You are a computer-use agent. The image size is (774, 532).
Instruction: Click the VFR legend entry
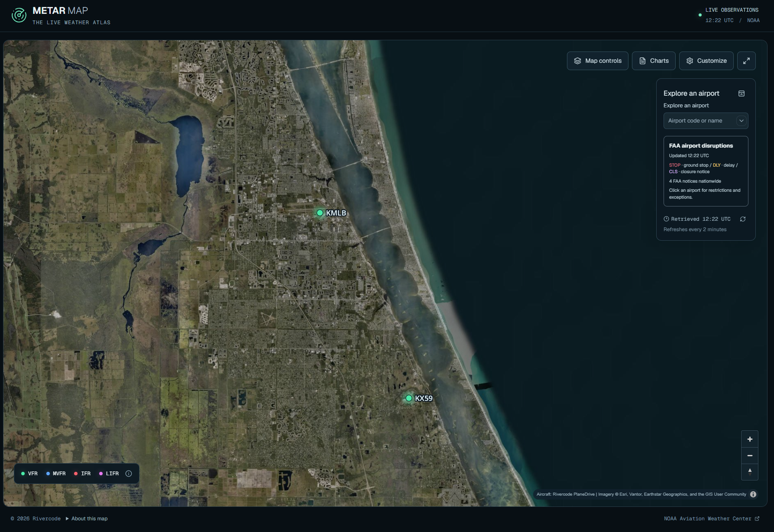click(29, 474)
